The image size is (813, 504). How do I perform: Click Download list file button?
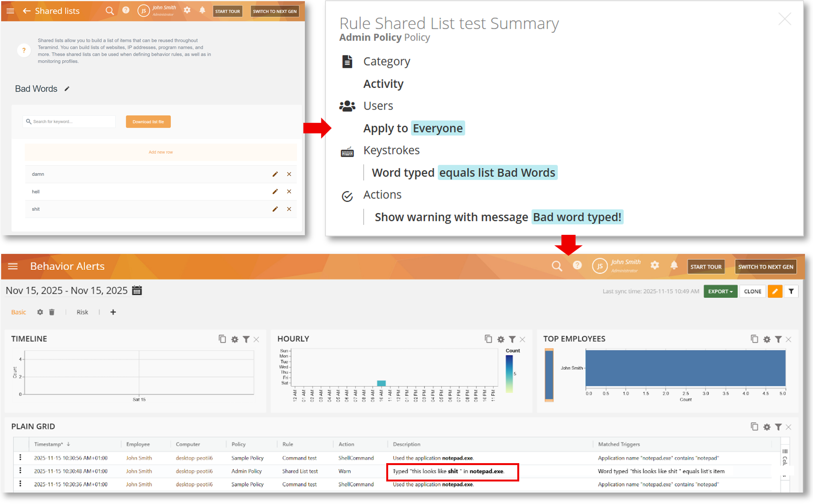tap(148, 122)
